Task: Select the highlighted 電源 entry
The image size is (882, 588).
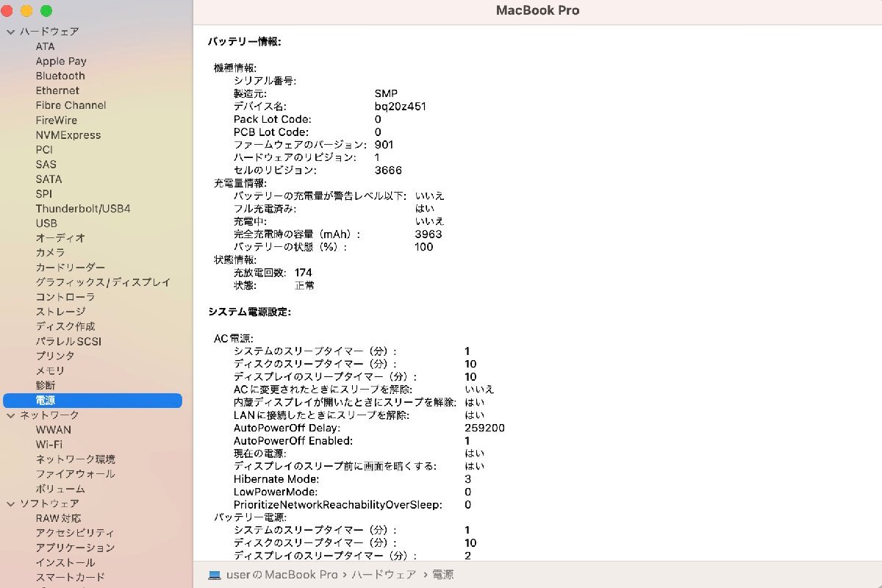Action: point(93,401)
